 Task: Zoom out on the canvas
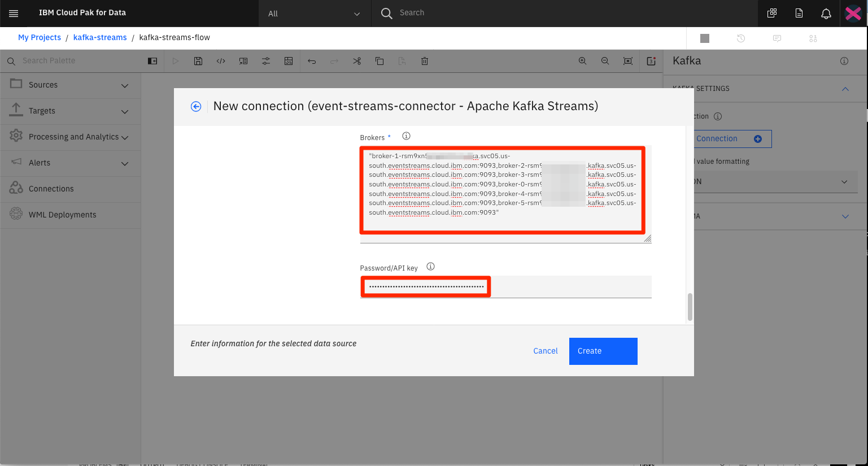605,61
